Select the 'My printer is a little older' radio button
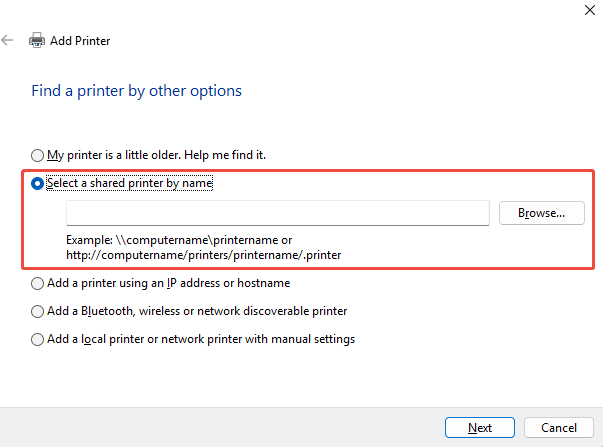603x447 pixels. (x=38, y=156)
